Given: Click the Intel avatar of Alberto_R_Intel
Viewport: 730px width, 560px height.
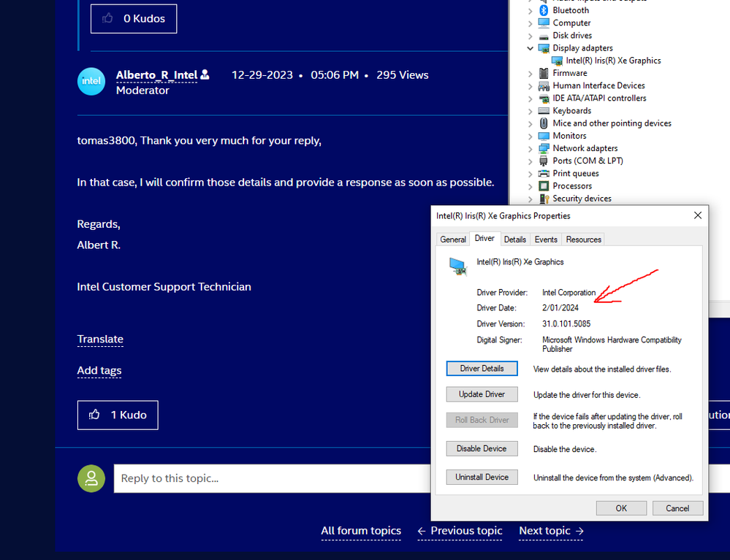Looking at the screenshot, I should click(x=91, y=81).
